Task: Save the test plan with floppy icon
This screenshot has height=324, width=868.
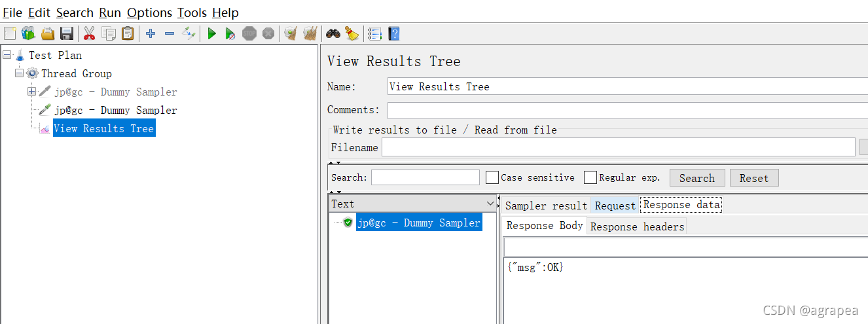Action: point(67,33)
